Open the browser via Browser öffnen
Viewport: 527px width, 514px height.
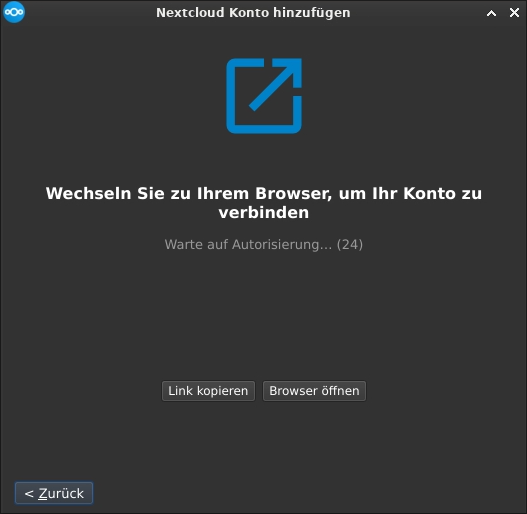(314, 391)
